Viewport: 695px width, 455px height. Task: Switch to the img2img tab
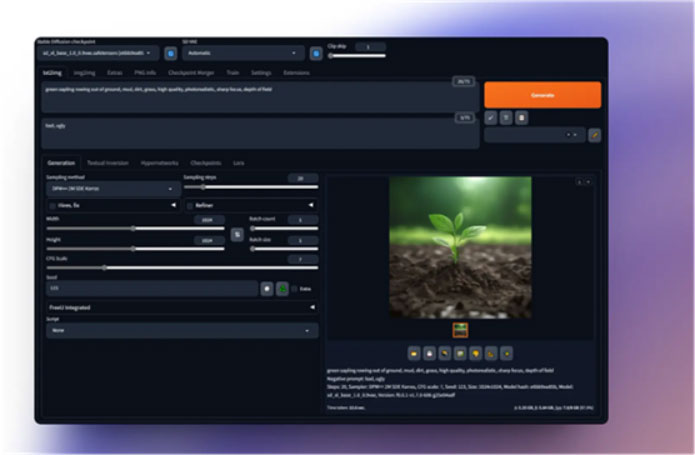[84, 73]
